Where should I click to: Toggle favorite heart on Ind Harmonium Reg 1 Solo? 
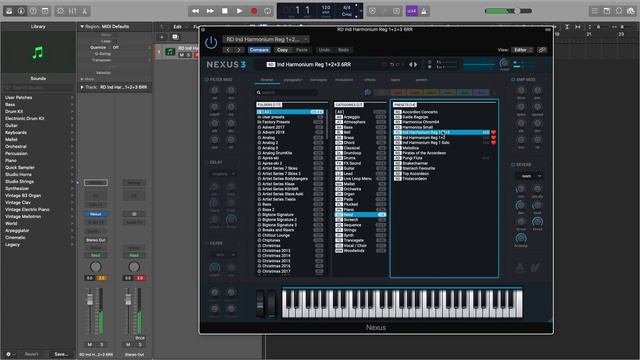(x=493, y=143)
